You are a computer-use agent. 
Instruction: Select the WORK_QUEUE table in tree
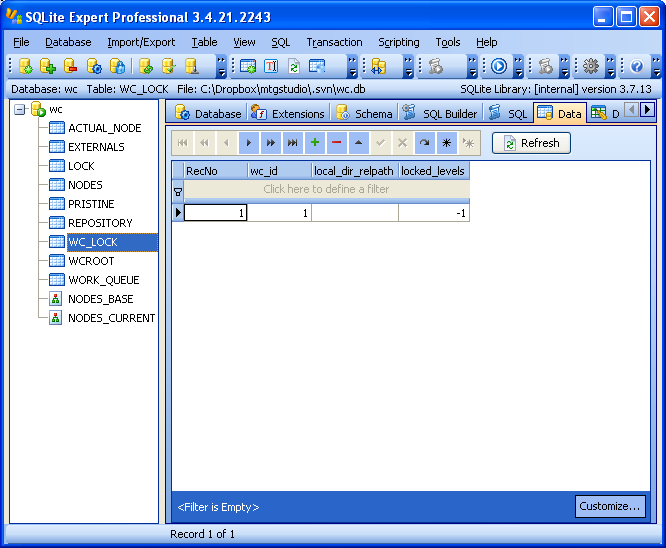click(x=104, y=280)
